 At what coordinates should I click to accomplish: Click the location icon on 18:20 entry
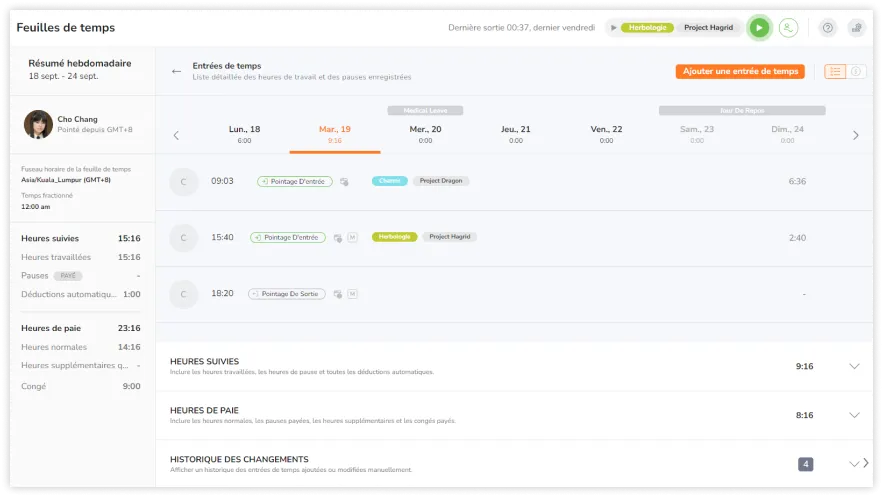(338, 294)
